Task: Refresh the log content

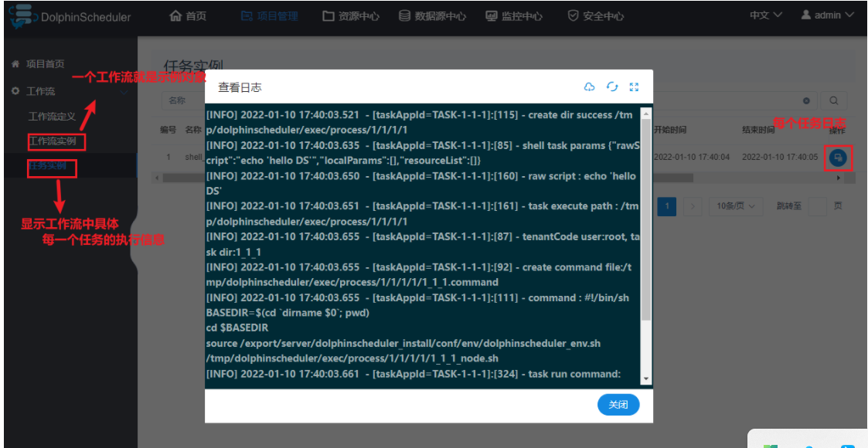Action: coord(611,87)
